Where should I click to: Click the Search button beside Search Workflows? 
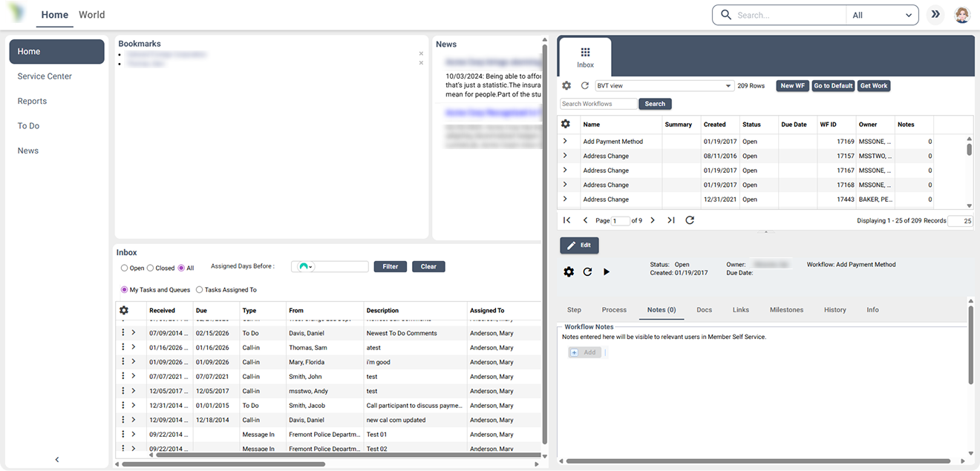pos(655,104)
